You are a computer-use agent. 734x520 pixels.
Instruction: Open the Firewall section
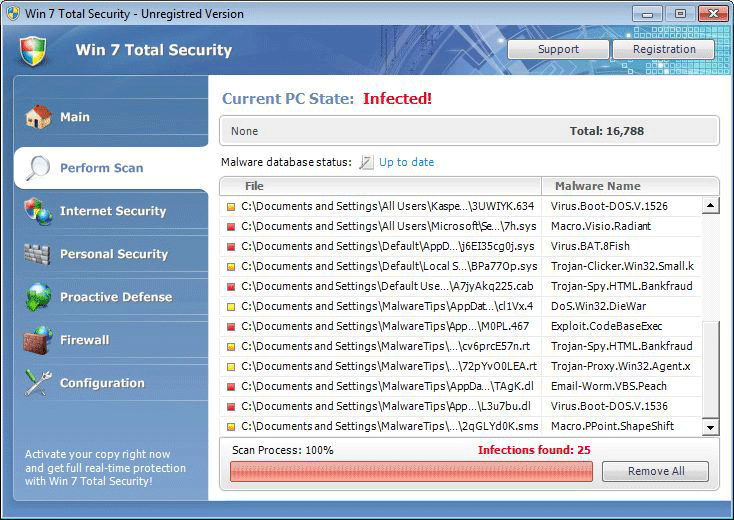point(84,340)
